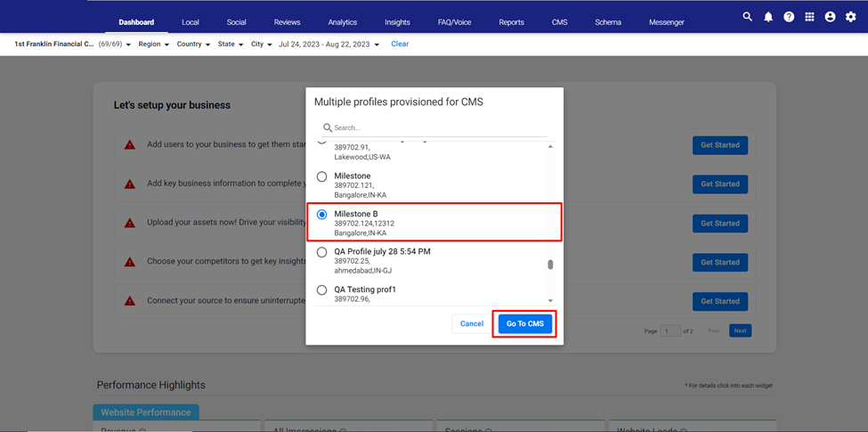
Task: Click Get Started for key business information
Action: 719,183
